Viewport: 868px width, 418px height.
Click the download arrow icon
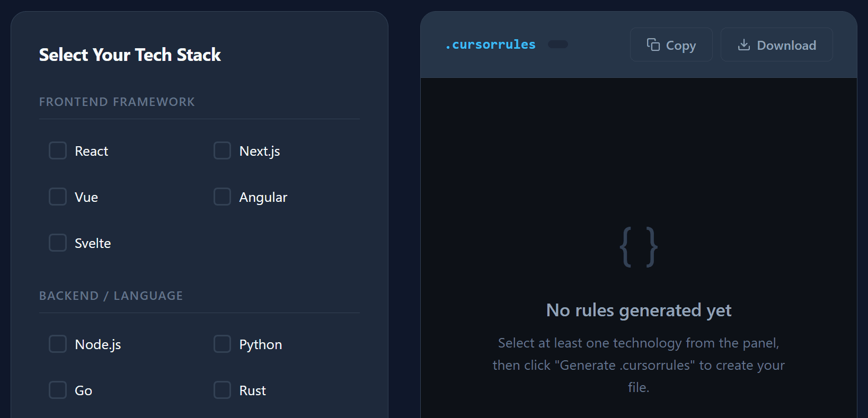tap(744, 45)
